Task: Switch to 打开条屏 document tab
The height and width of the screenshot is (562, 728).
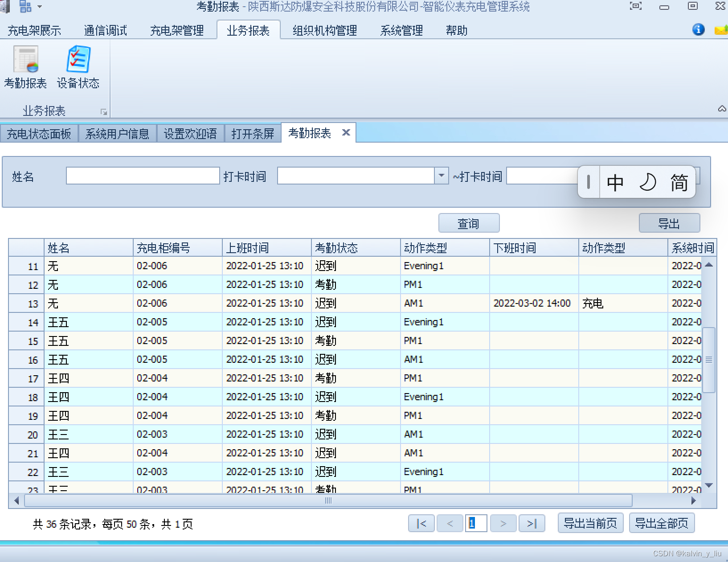Action: pyautogui.click(x=253, y=134)
